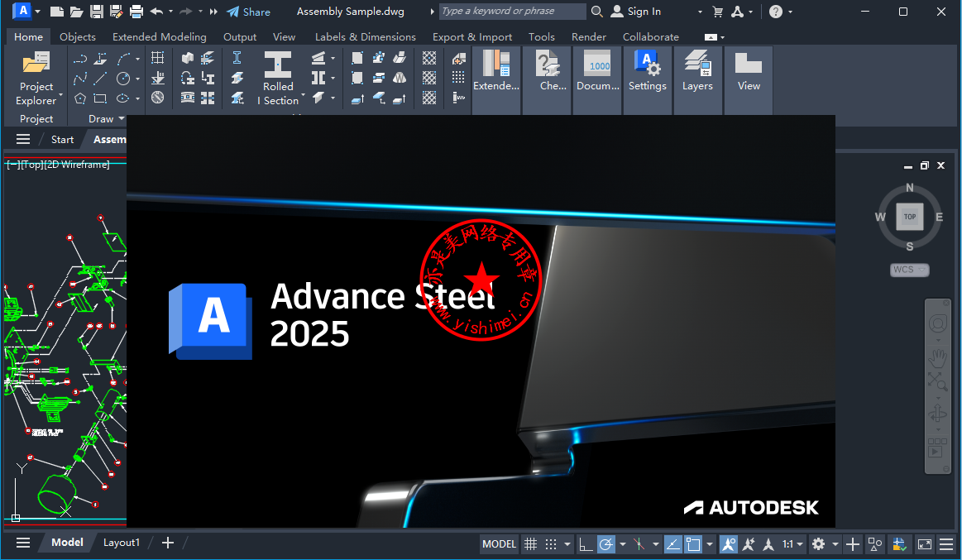Click the Clean Screen icon in status bar
The height and width of the screenshot is (560, 962).
924,544
